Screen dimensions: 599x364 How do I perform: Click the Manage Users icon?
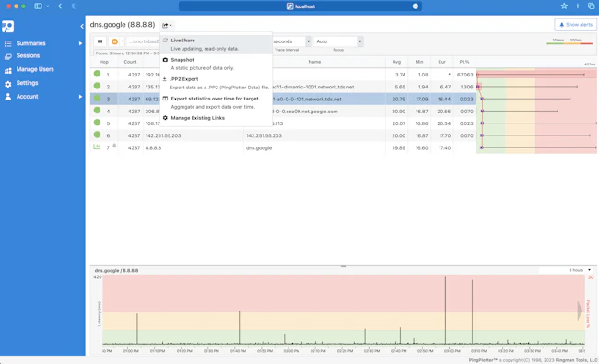(x=8, y=70)
